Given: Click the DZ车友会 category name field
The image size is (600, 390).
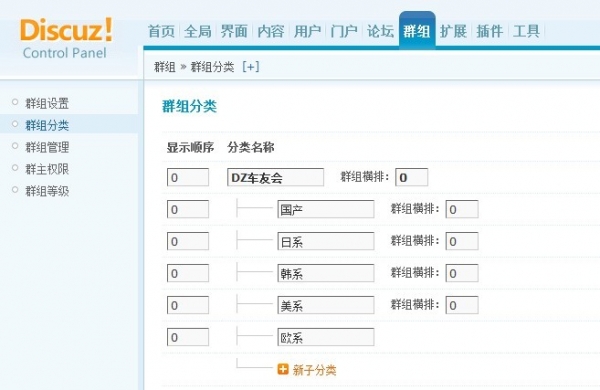Looking at the screenshot, I should 276,177.
